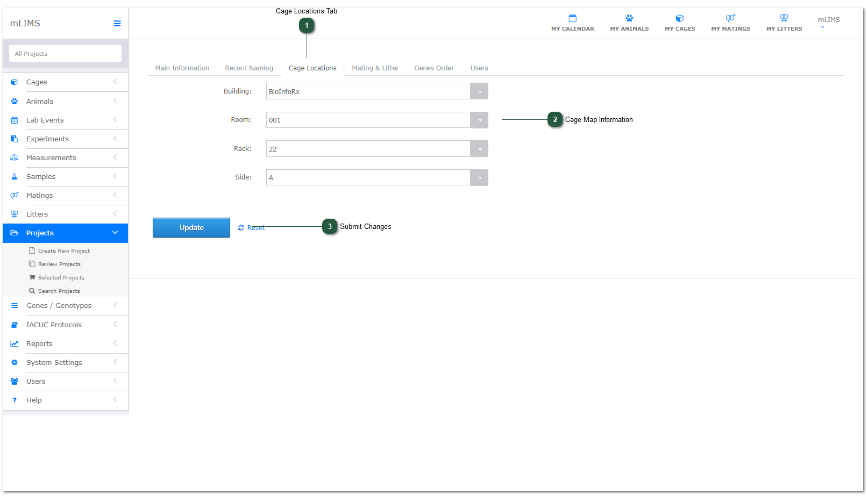Screen dimensions: 868x496
Task: Open My Calendar icon in top bar
Action: pos(573,18)
